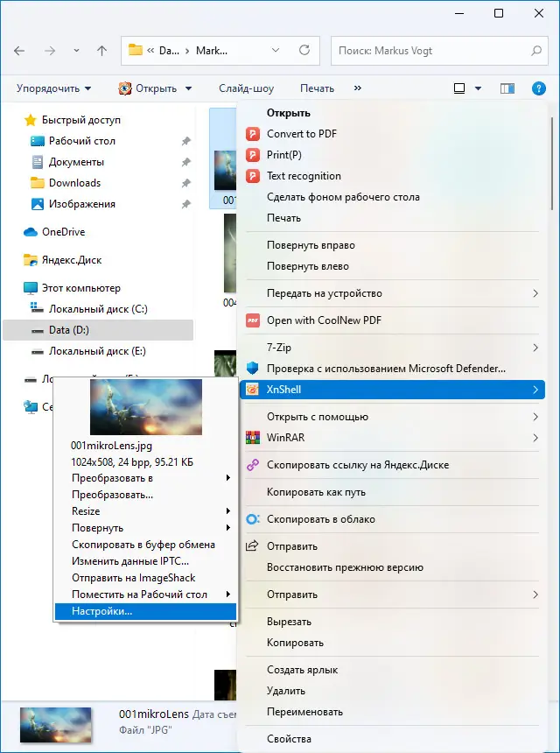
Task: Open XnShell Настройки...
Action: pos(145,611)
